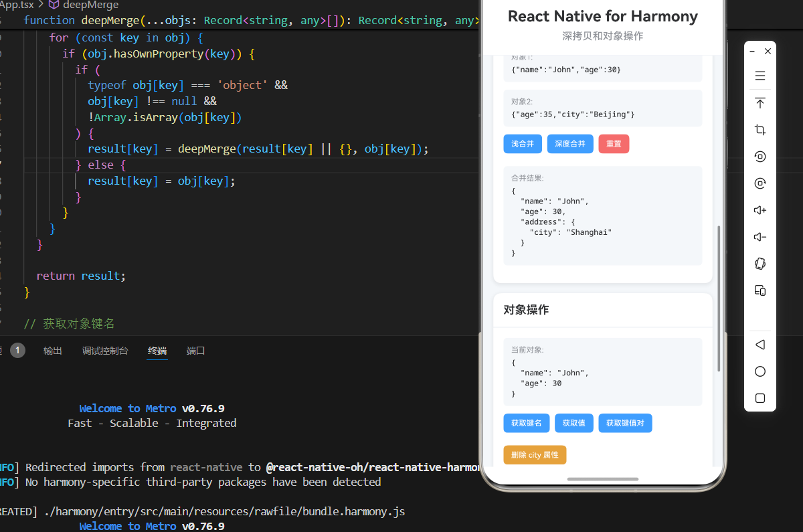Tap the 深度合并 deep merge button

(570, 144)
